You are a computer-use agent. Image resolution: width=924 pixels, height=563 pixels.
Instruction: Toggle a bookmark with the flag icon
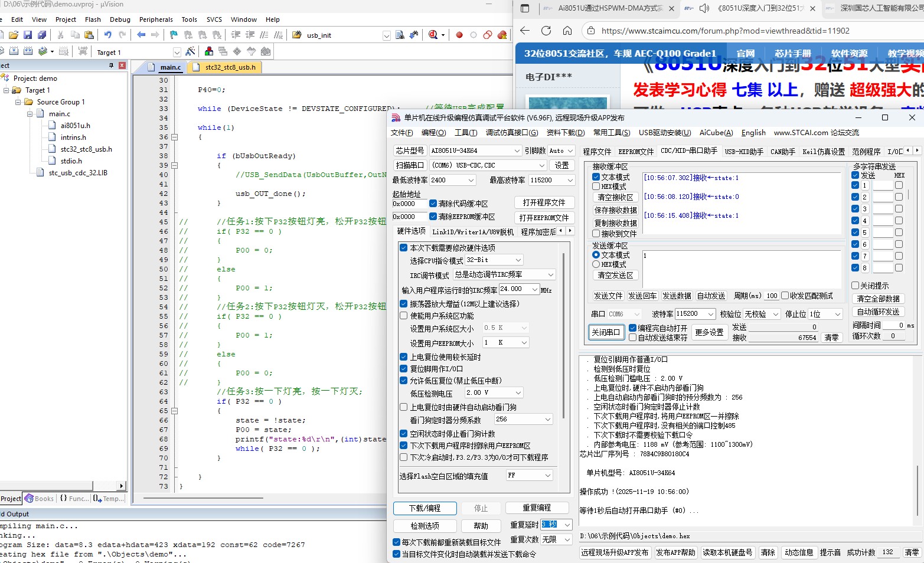click(x=173, y=35)
